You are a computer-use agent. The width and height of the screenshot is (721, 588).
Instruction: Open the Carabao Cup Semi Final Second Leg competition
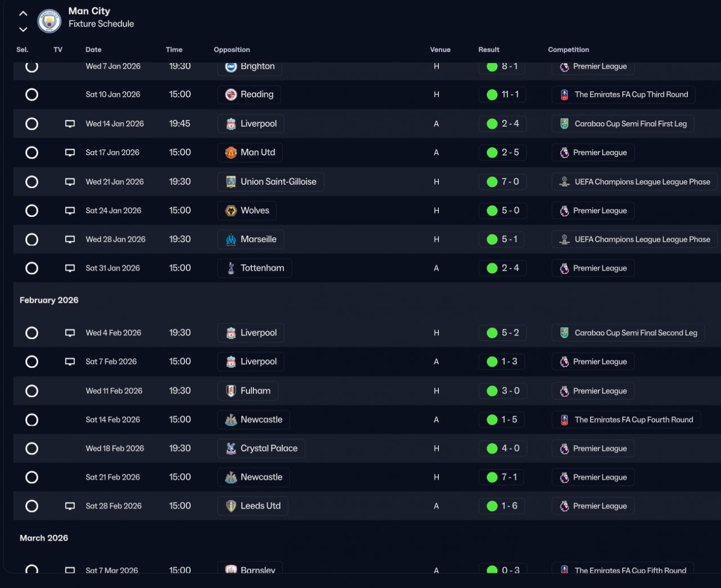coord(635,333)
